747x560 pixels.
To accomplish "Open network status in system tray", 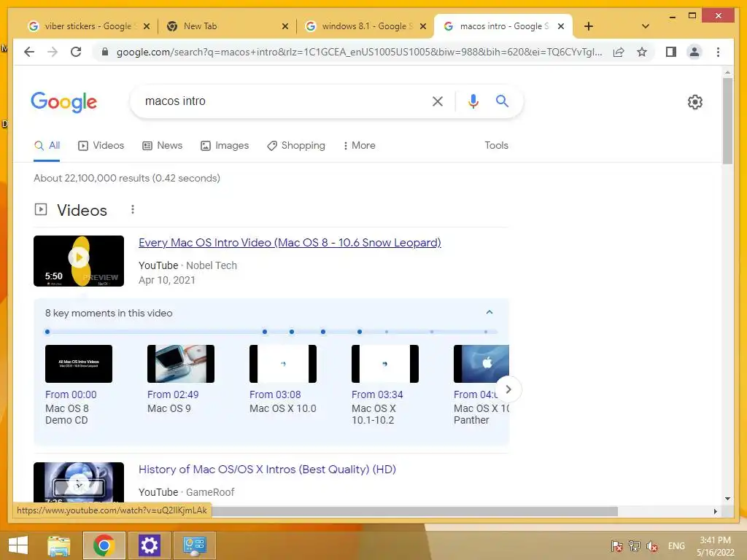I will click(x=634, y=545).
